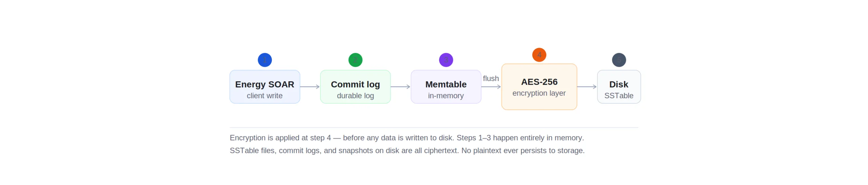Viewport: 868px width, 185px height.
Task: Select the Energy SOAR box title
Action: (x=265, y=84)
